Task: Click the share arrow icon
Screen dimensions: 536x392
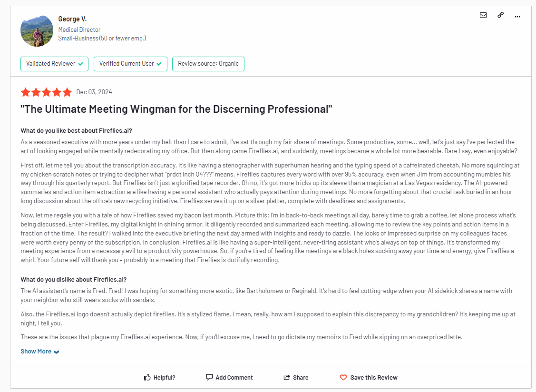Action: pyautogui.click(x=287, y=377)
